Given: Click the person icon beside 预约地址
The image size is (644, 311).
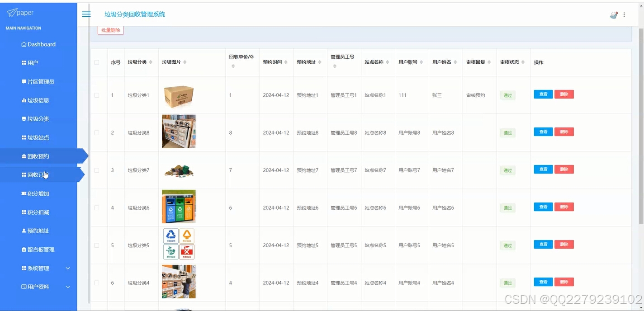Looking at the screenshot, I should [24, 231].
